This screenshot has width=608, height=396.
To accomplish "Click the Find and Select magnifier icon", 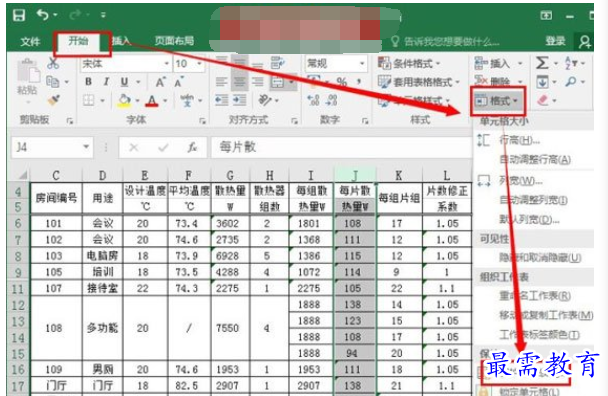I will [571, 82].
